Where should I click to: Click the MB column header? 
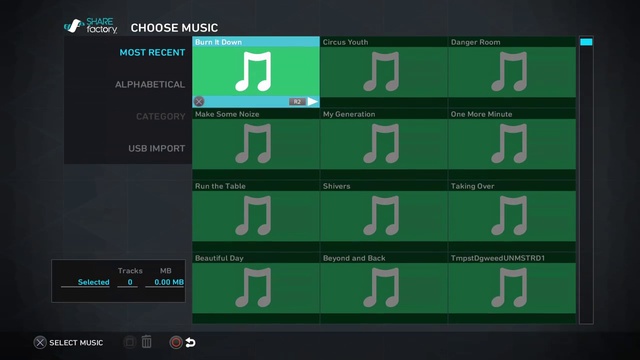[166, 271]
